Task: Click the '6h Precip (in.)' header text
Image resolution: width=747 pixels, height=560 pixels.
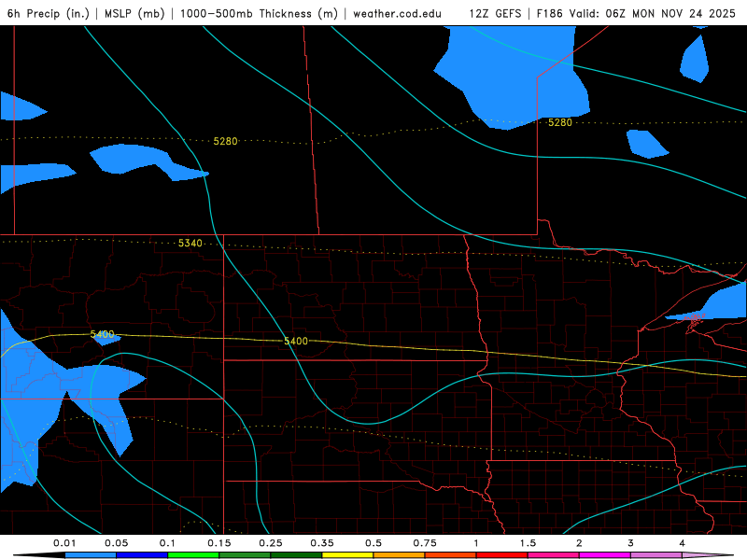Action: pyautogui.click(x=49, y=13)
